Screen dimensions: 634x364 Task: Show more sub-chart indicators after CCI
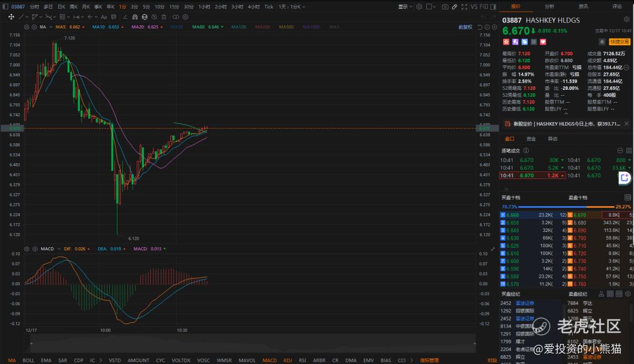click(412, 360)
